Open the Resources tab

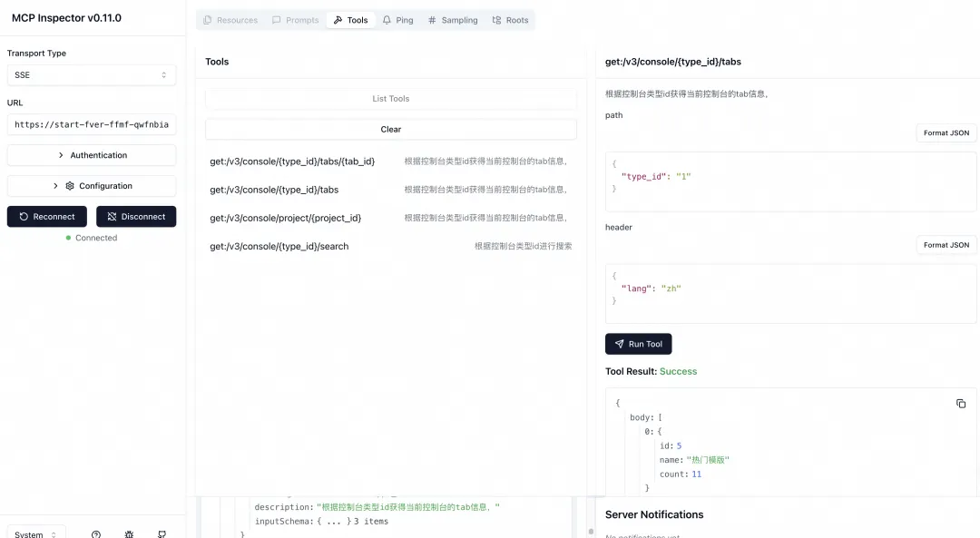[x=230, y=20]
